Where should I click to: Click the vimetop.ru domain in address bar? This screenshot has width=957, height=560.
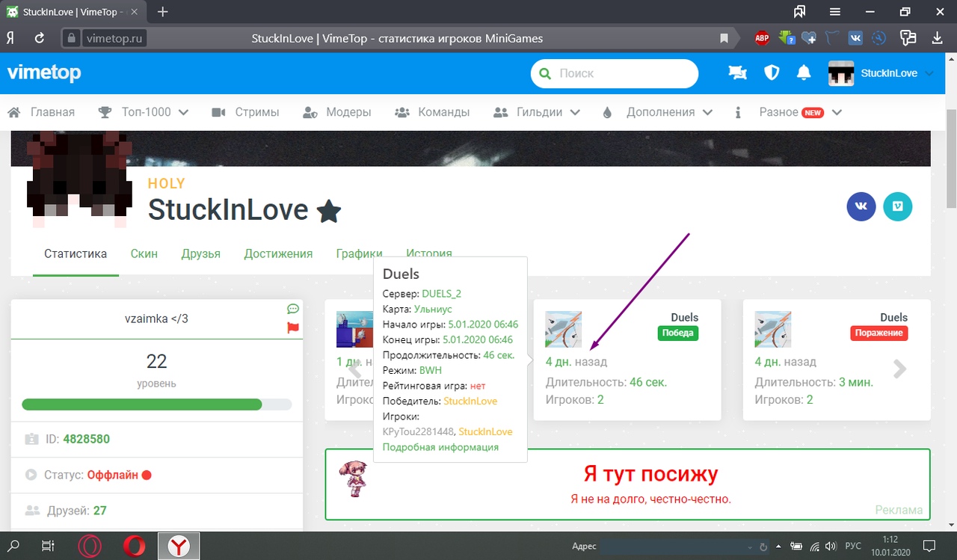click(114, 38)
